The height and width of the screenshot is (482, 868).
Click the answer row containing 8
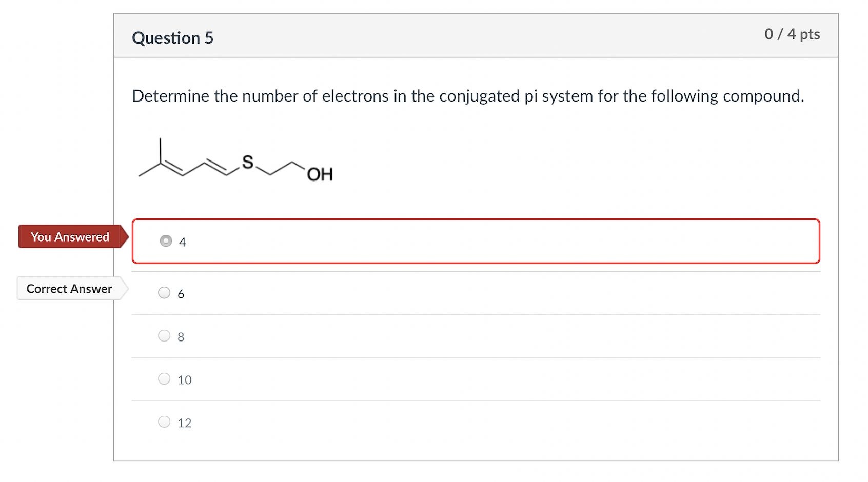coord(462,336)
